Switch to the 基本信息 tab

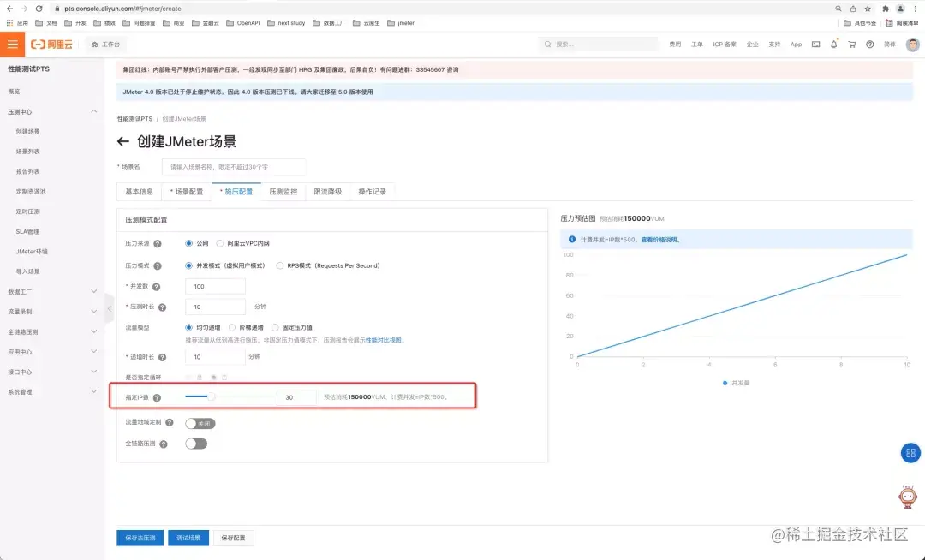point(140,192)
